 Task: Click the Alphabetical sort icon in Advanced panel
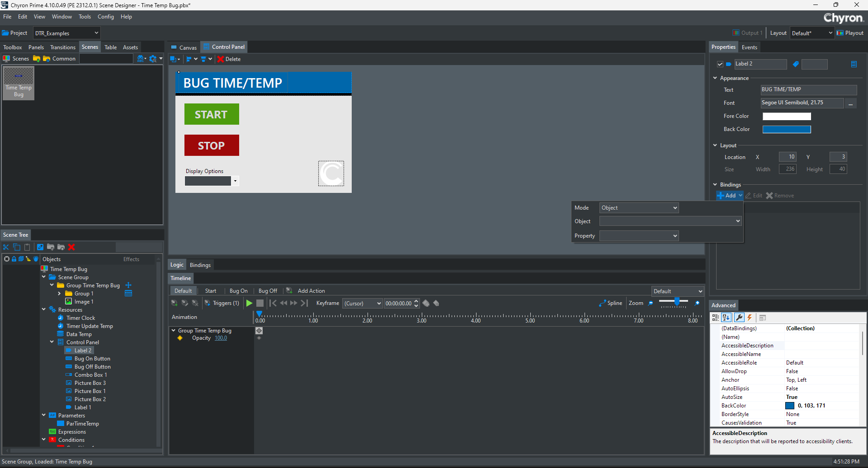click(x=726, y=318)
